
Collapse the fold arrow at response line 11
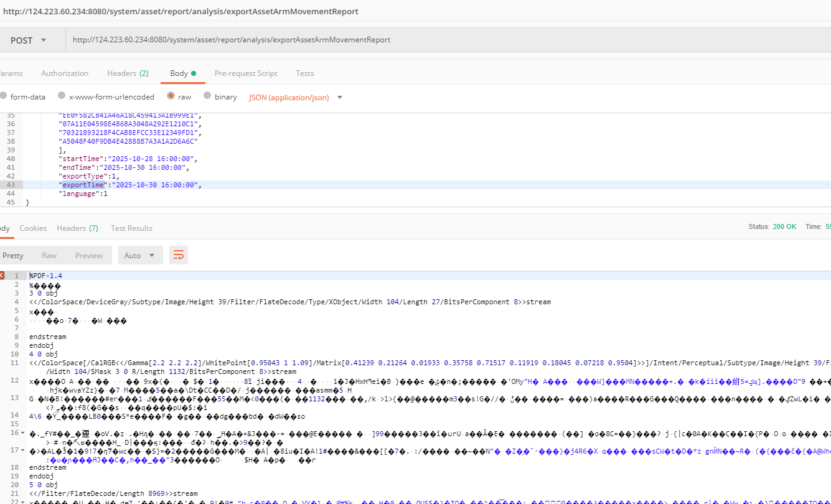click(x=24, y=363)
